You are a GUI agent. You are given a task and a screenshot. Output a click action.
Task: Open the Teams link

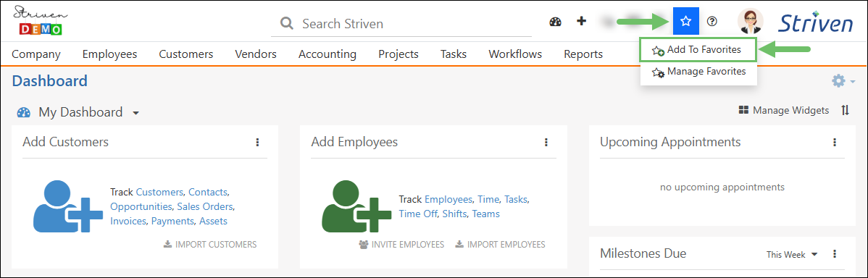click(x=486, y=214)
